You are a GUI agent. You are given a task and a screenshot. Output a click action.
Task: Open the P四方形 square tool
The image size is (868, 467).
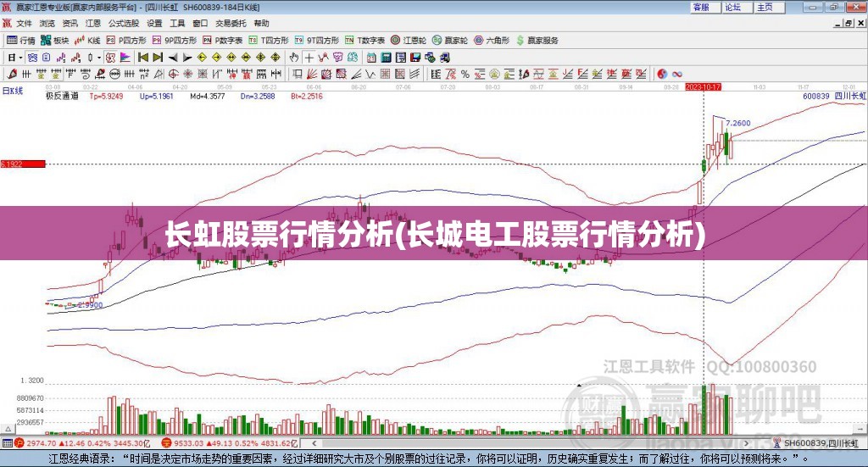pos(126,41)
